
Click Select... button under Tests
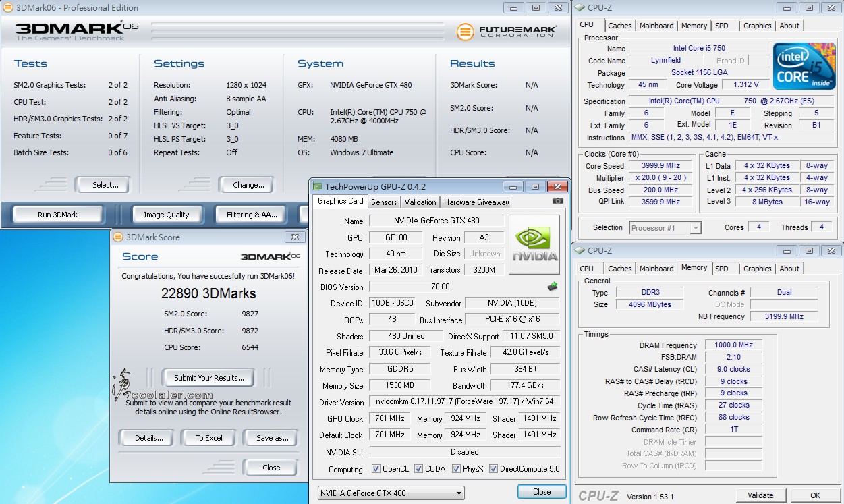102,185
